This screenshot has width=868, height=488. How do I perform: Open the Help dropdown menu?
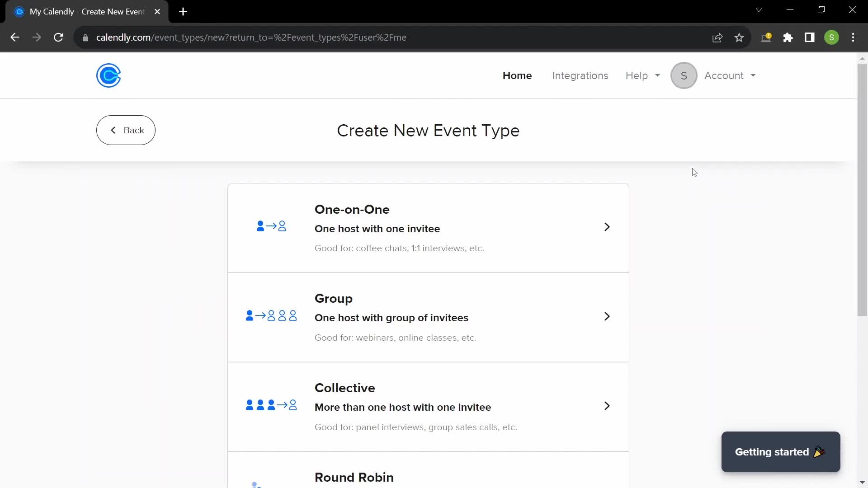[643, 75]
